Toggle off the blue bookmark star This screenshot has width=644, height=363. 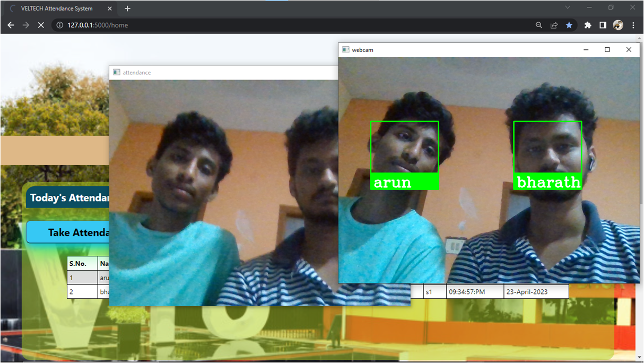[569, 24]
